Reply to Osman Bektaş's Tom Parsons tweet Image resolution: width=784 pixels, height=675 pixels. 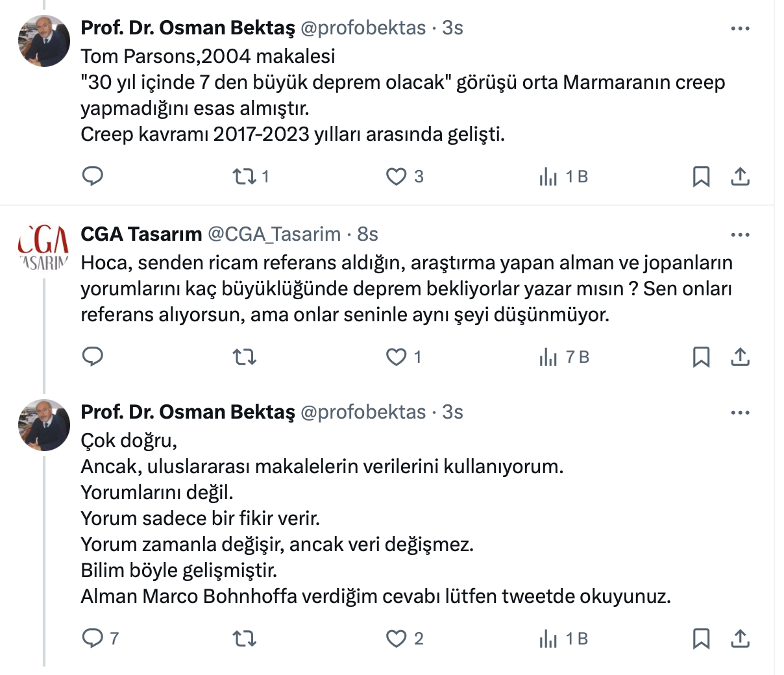[x=93, y=176]
